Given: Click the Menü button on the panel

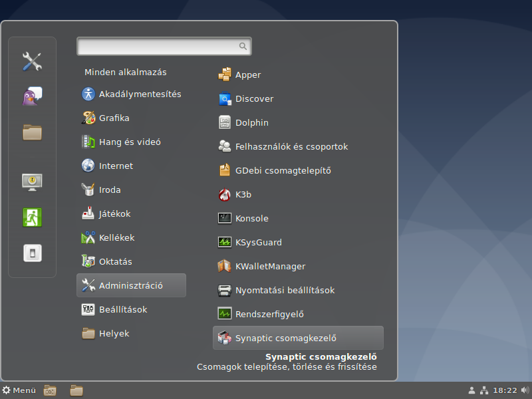Looking at the screenshot, I should [x=19, y=390].
